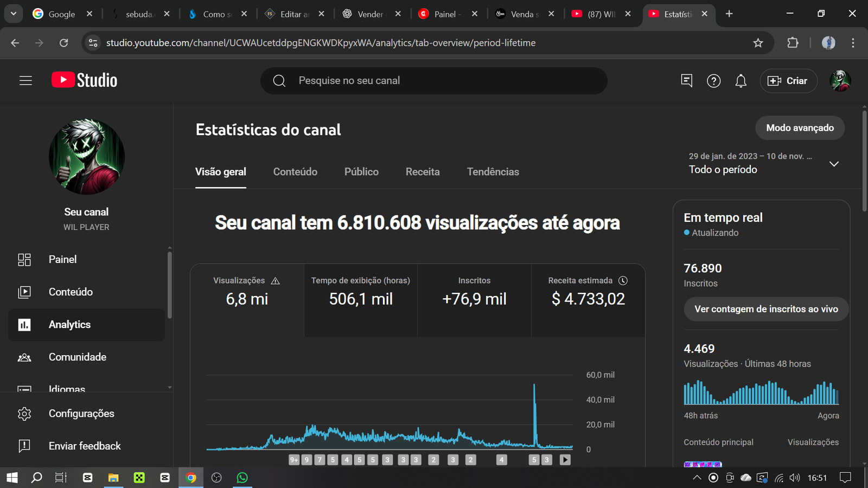
Task: Click the YouTube Studio logo
Action: click(x=84, y=80)
